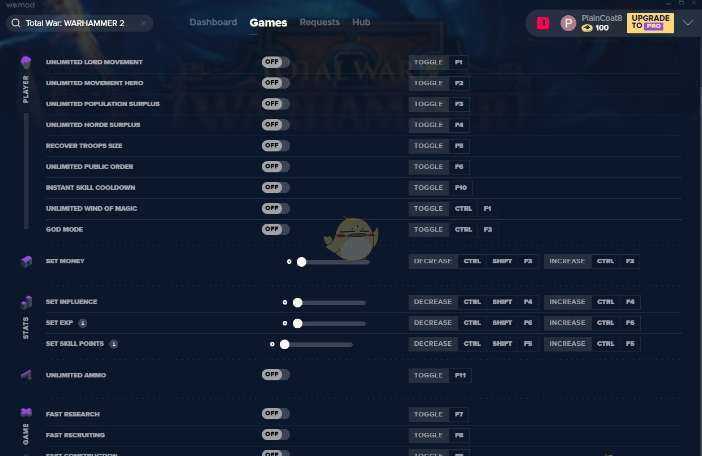Enable Fast Recruiting switch
This screenshot has width=702, height=456.
pyautogui.click(x=275, y=435)
